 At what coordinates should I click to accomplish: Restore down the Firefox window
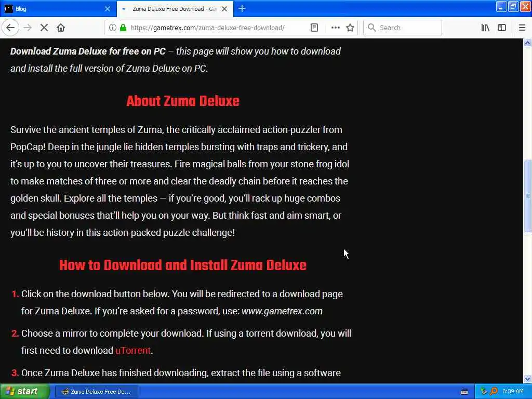coord(513,7)
